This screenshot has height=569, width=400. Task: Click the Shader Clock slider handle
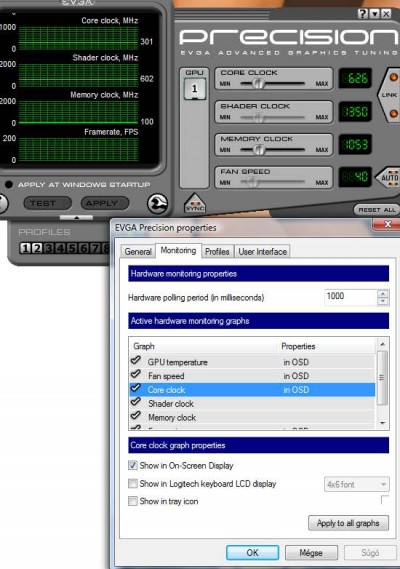pyautogui.click(x=258, y=117)
